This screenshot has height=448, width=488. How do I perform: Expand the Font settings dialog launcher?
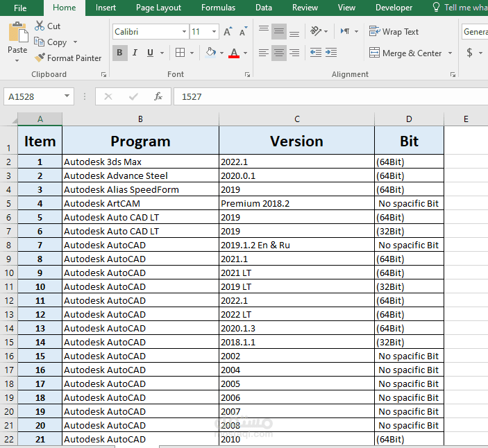[x=247, y=74]
